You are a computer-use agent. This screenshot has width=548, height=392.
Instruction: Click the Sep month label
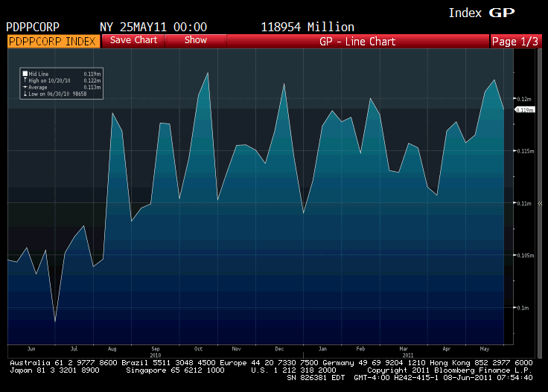pos(155,349)
